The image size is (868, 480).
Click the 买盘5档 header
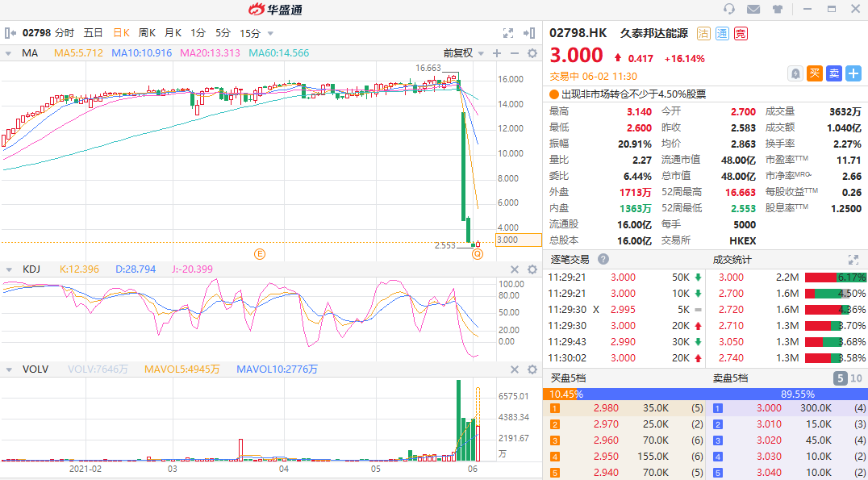pos(568,378)
